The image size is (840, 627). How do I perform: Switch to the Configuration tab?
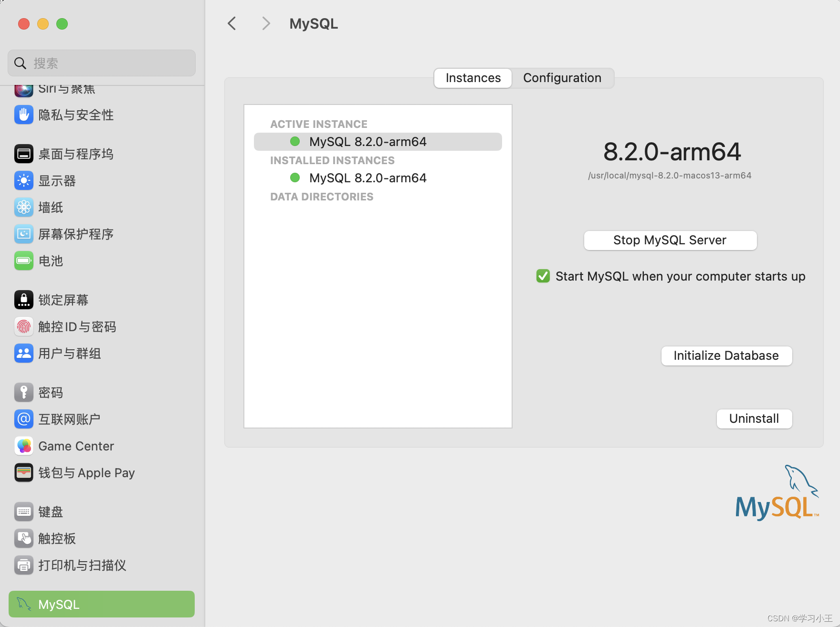(x=562, y=78)
